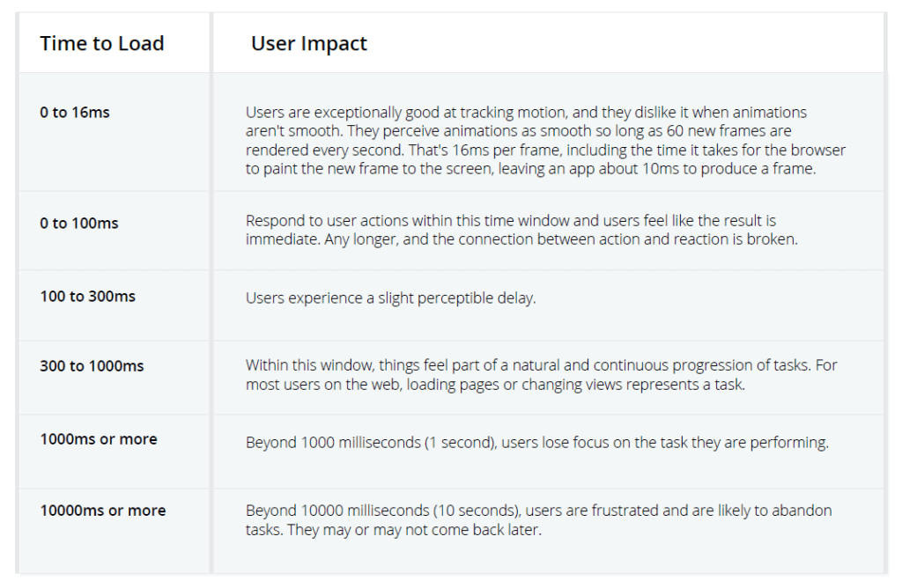This screenshot has width=902, height=588.
Task: Click the text about tracking motion and animations
Action: point(527,112)
